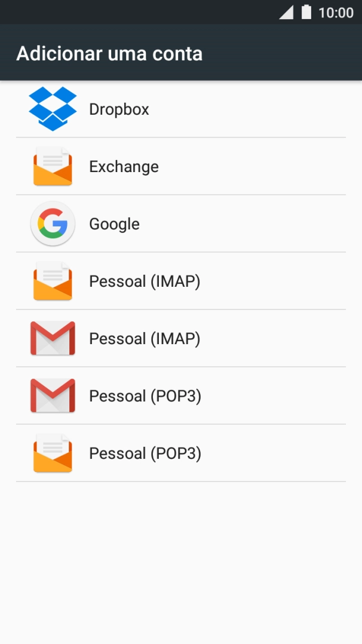Tap the Gmail icon beside Pessoal (POP3)
Image resolution: width=362 pixels, height=644 pixels.
click(53, 396)
